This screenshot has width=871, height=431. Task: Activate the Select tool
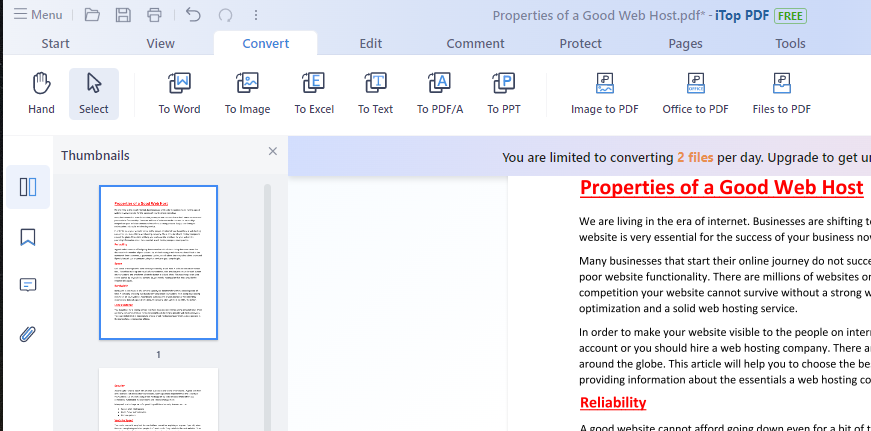coord(94,93)
